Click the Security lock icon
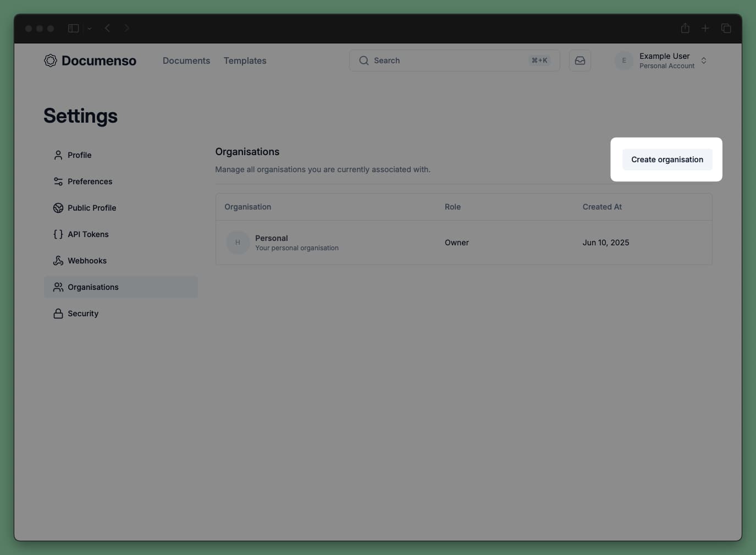This screenshot has width=756, height=555. [58, 313]
